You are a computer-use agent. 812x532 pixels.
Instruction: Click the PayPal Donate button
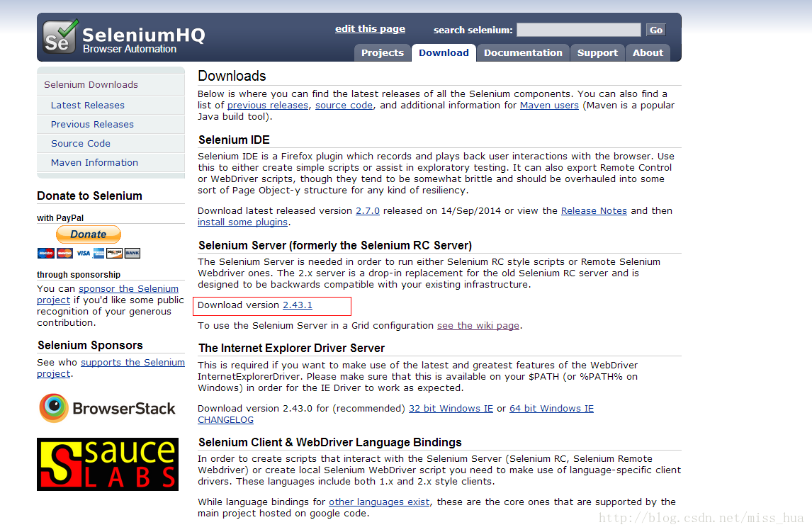[x=89, y=234]
